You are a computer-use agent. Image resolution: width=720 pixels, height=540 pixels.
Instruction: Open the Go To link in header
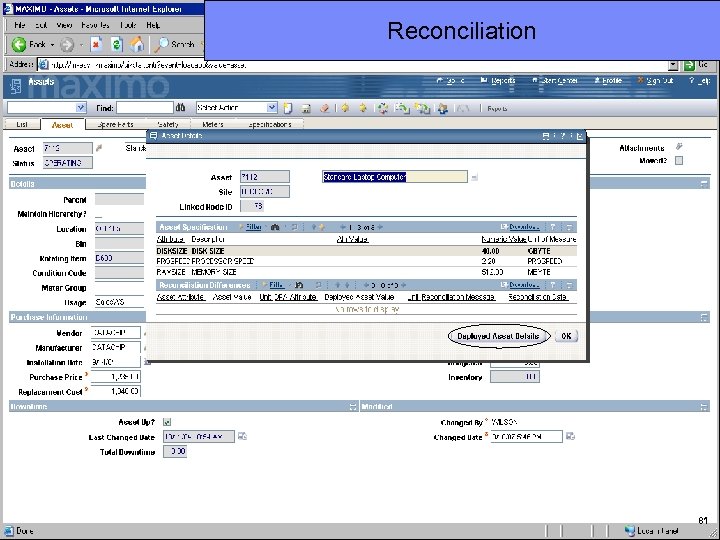(450, 81)
